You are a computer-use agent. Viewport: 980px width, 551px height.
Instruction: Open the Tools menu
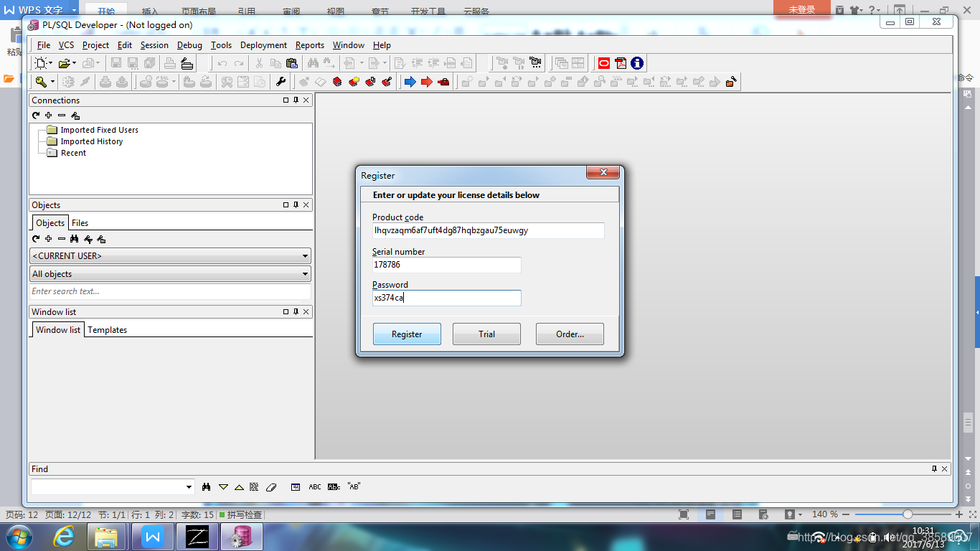pyautogui.click(x=221, y=45)
